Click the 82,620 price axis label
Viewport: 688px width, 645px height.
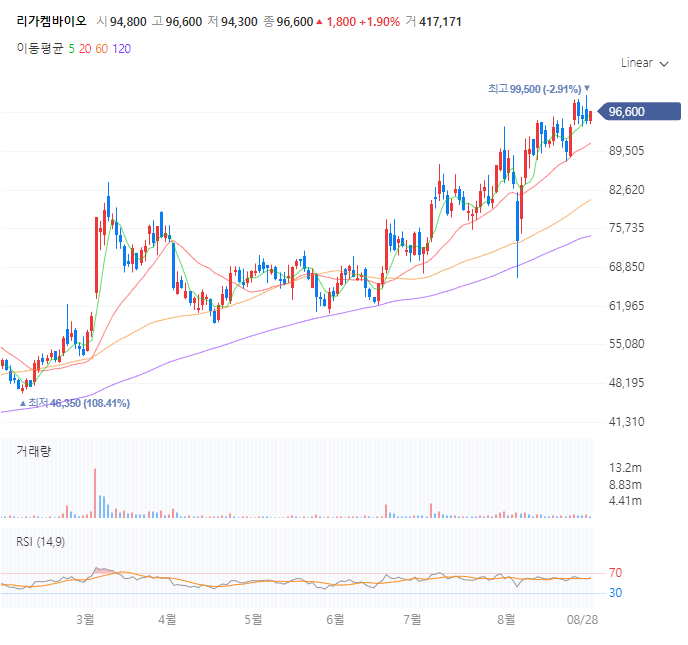click(x=627, y=190)
